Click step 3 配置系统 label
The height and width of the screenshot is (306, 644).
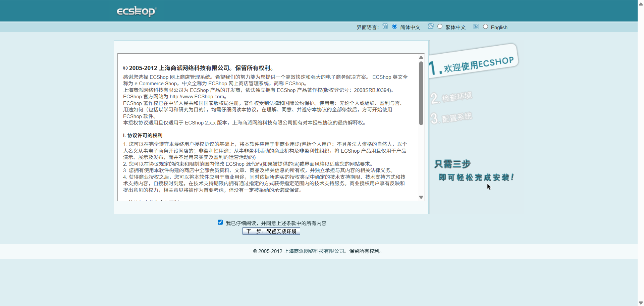(451, 118)
